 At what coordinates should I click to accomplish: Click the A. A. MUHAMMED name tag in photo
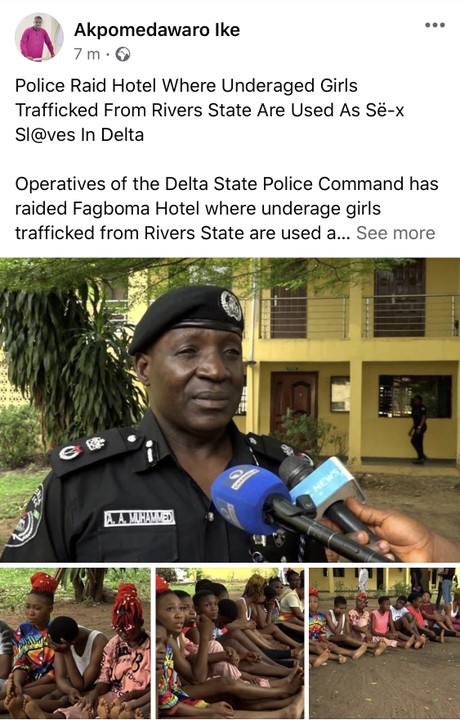point(139,518)
